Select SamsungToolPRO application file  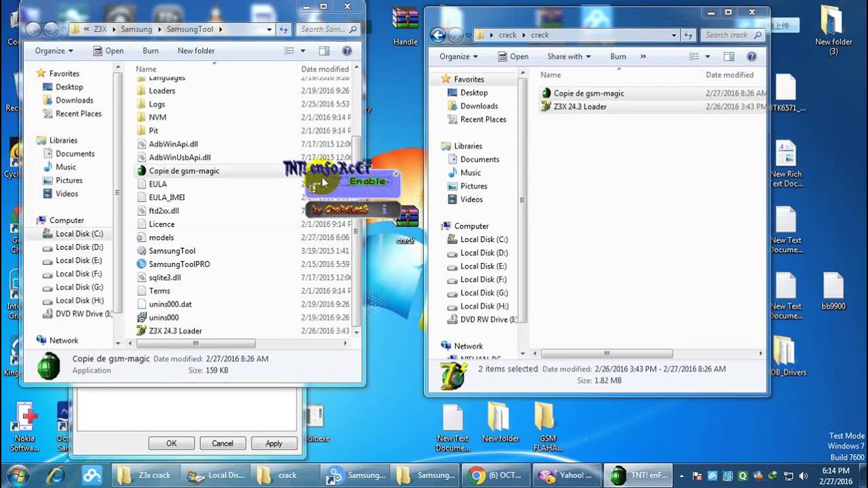coord(173,264)
